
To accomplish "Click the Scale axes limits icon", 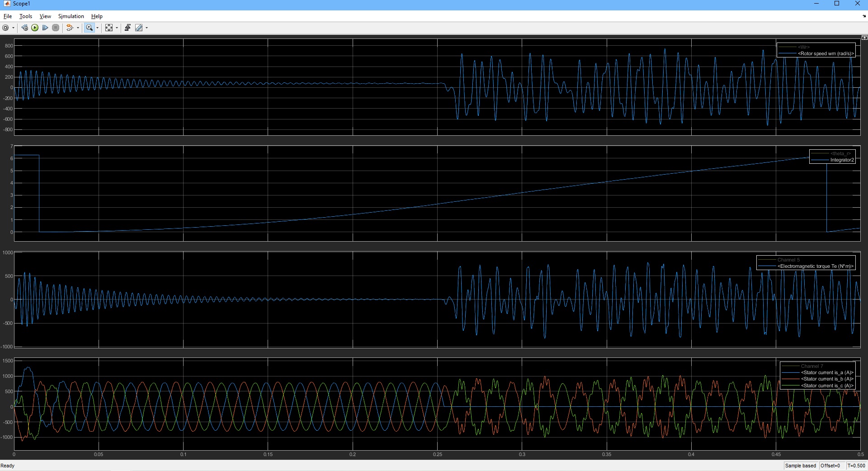I will [109, 28].
